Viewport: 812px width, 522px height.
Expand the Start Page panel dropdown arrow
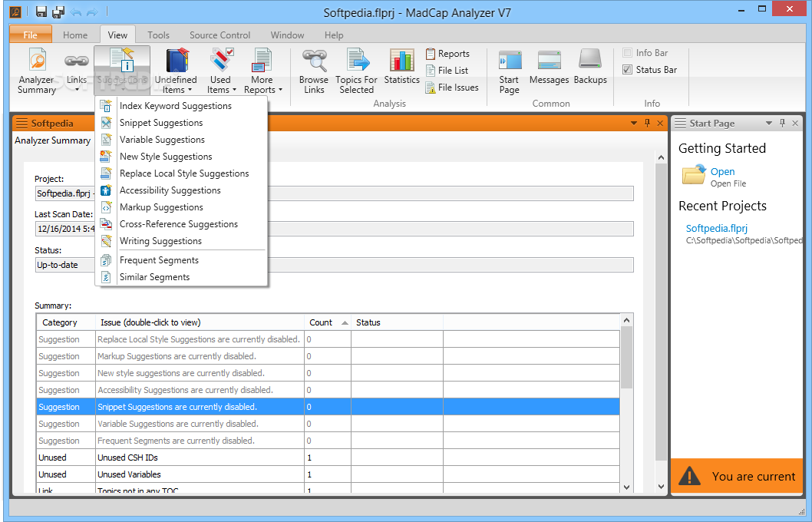click(x=769, y=124)
